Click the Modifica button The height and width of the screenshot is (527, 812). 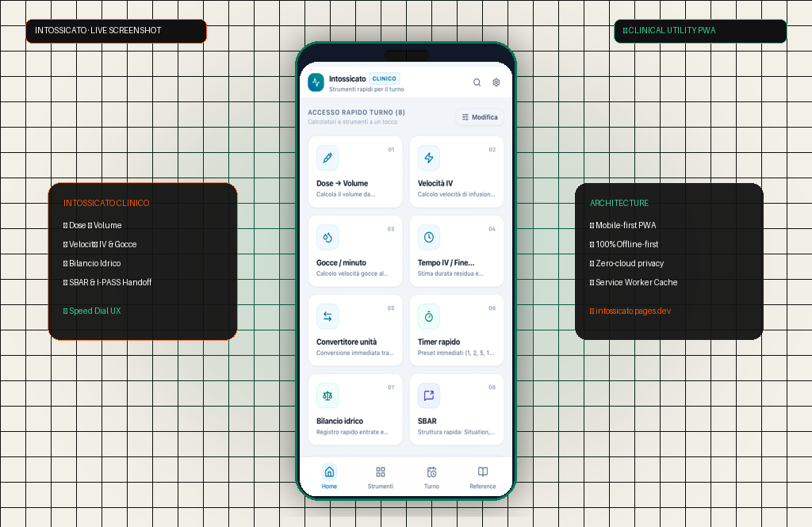[480, 117]
